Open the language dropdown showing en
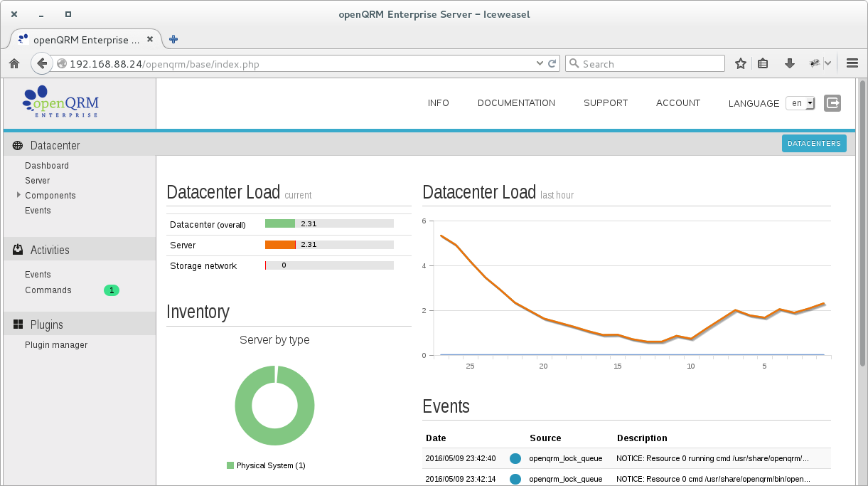 point(800,103)
